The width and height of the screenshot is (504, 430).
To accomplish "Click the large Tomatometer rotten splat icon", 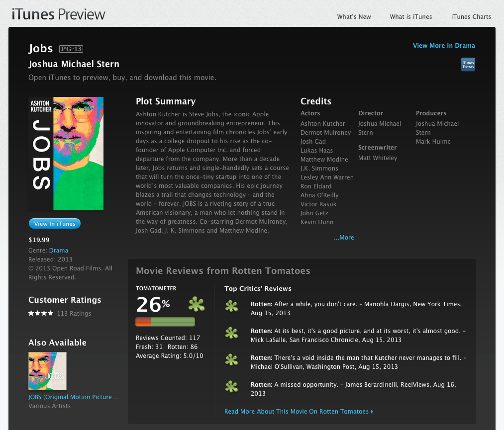I will [x=197, y=304].
